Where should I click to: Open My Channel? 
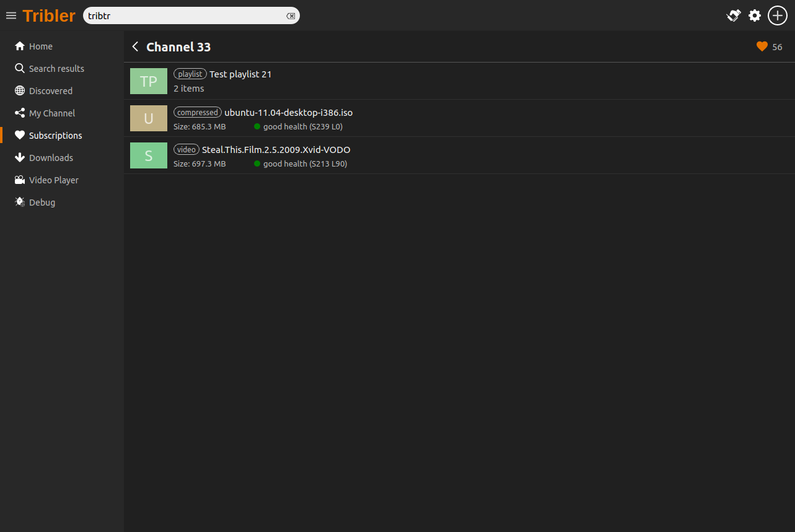click(52, 113)
